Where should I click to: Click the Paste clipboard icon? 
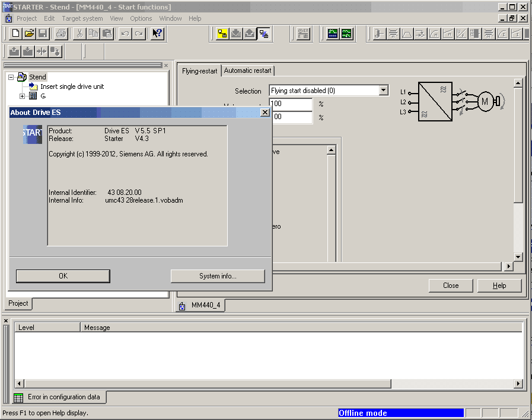[x=107, y=34]
